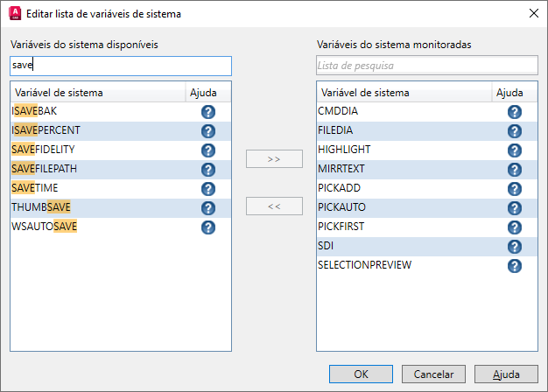The height and width of the screenshot is (392, 548).
Task: Open help for PICKAUTO variable
Action: click(515, 208)
